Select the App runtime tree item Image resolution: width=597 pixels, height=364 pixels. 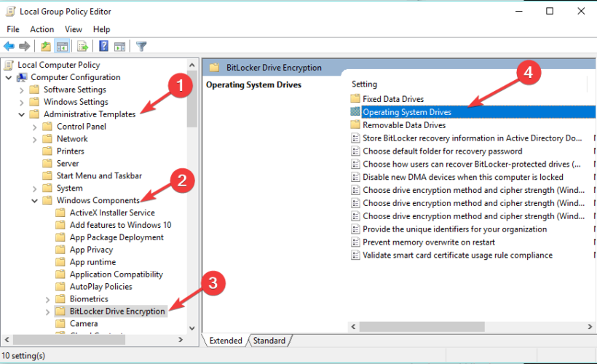(x=92, y=262)
